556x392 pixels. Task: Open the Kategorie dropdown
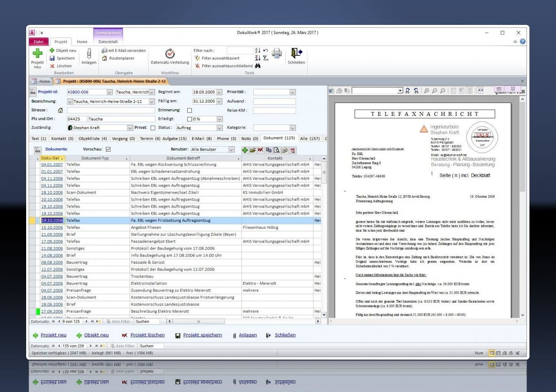pyautogui.click(x=293, y=128)
